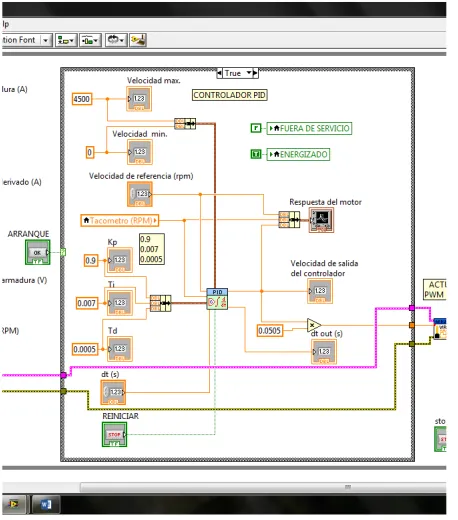Click the PID function block

coord(217,299)
